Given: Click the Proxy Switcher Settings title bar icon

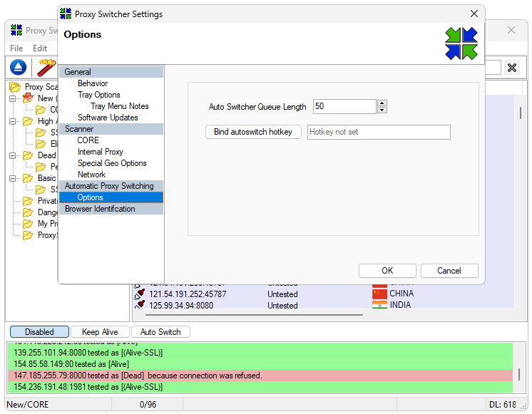Looking at the screenshot, I should (66, 14).
